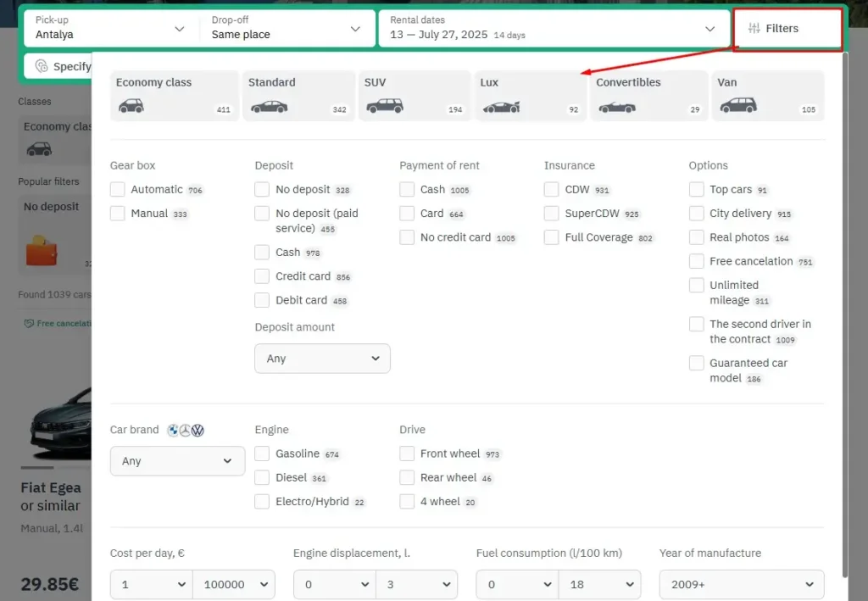Click the Convertibles car icon
The width and height of the screenshot is (868, 601).
(x=617, y=107)
